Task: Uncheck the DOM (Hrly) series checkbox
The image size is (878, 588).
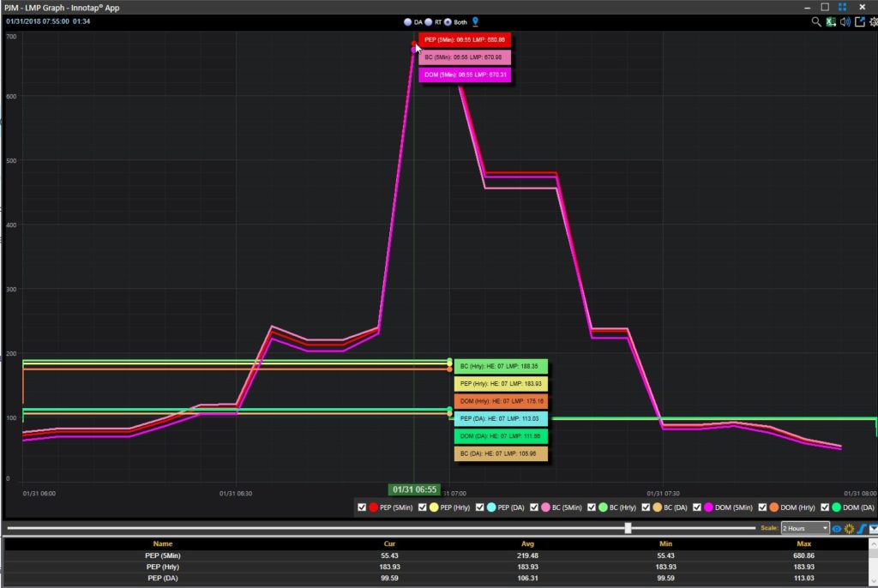Action: (762, 507)
